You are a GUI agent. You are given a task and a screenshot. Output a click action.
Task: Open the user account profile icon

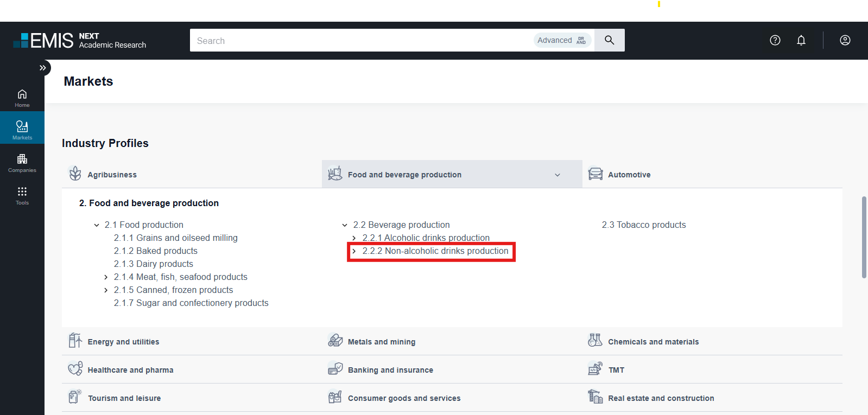point(845,40)
